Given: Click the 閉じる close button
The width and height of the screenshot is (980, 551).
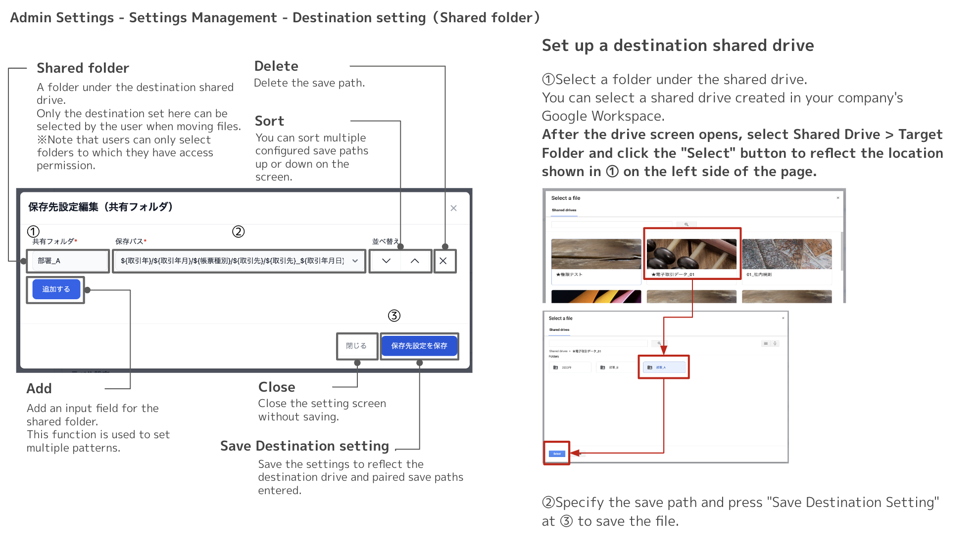Looking at the screenshot, I should point(356,346).
